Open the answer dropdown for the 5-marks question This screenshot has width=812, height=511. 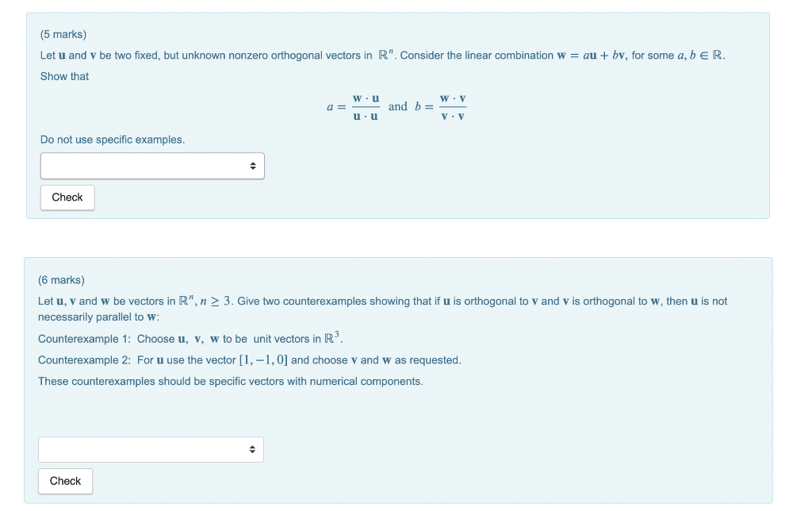[152, 165]
